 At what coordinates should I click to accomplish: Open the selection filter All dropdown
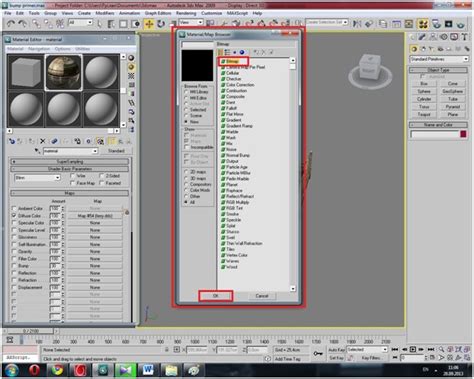click(80, 22)
